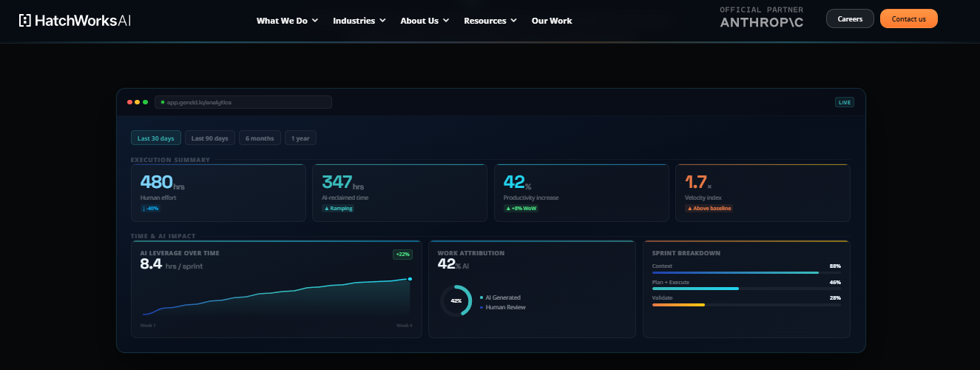Click the Human Review legend entry

pyautogui.click(x=502, y=307)
